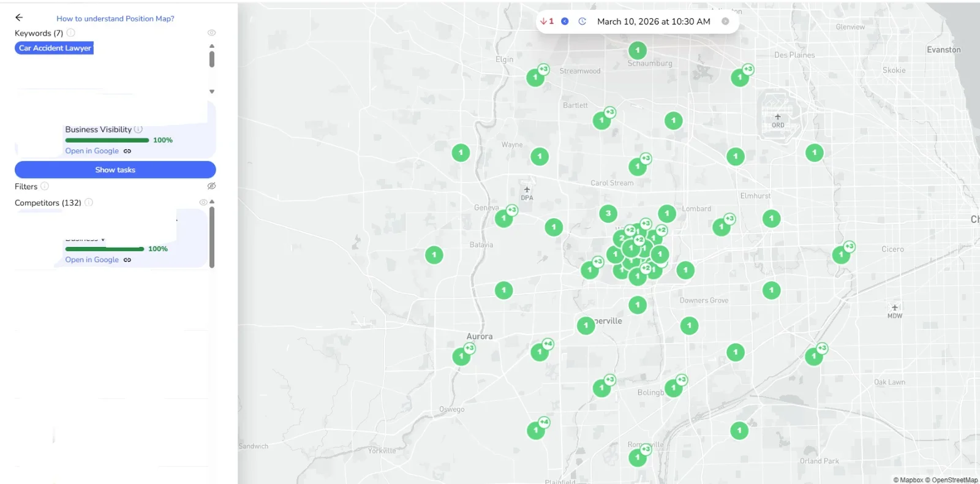Collapse the Competitors list with the up arrow
The image size is (980, 484).
pyautogui.click(x=212, y=202)
